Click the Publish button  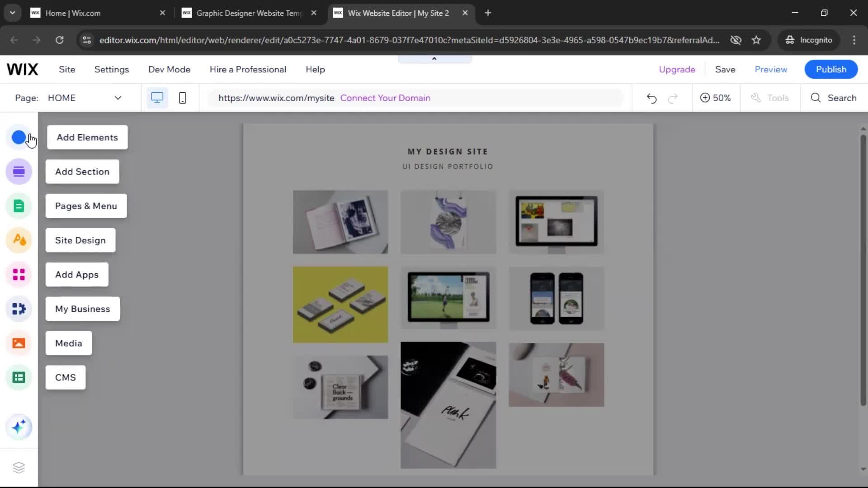tap(831, 69)
